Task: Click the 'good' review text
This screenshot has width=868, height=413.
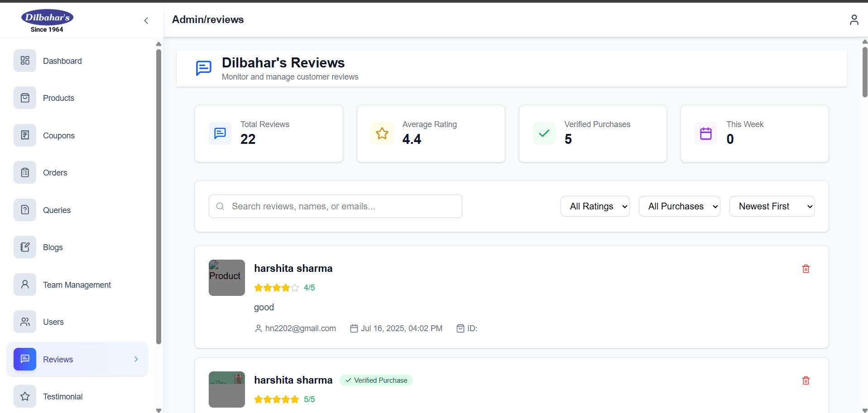Action: [x=264, y=307]
